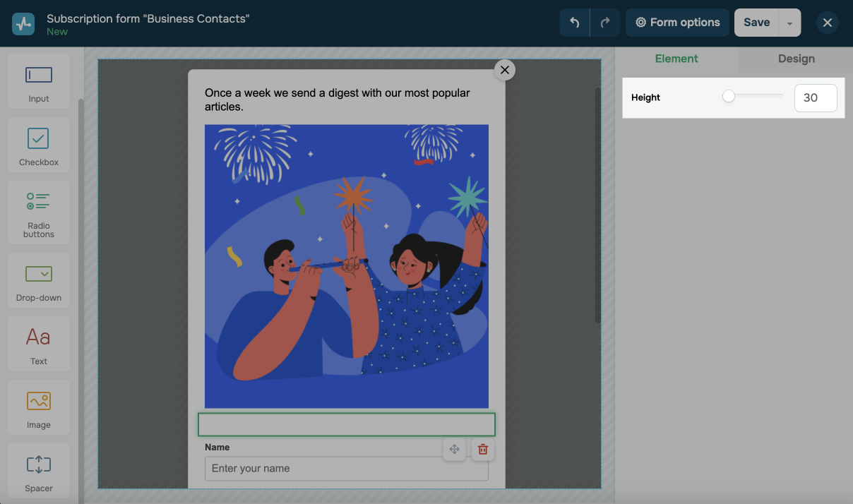Image resolution: width=853 pixels, height=504 pixels.
Task: Click the Height slider handle
Action: coord(729,97)
